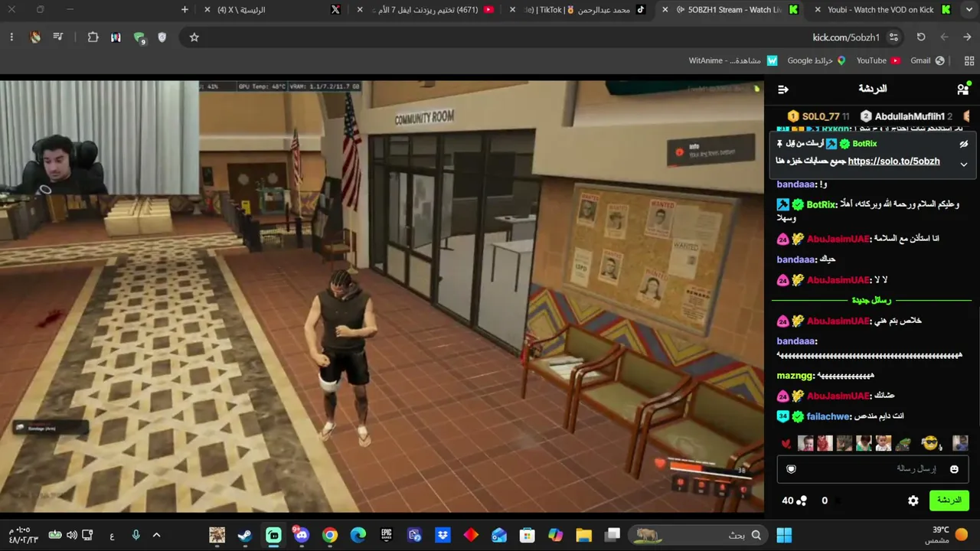Screen dimensions: 980x551
Task: Collapse the chat panel with the arrow icon
Action: 782,90
